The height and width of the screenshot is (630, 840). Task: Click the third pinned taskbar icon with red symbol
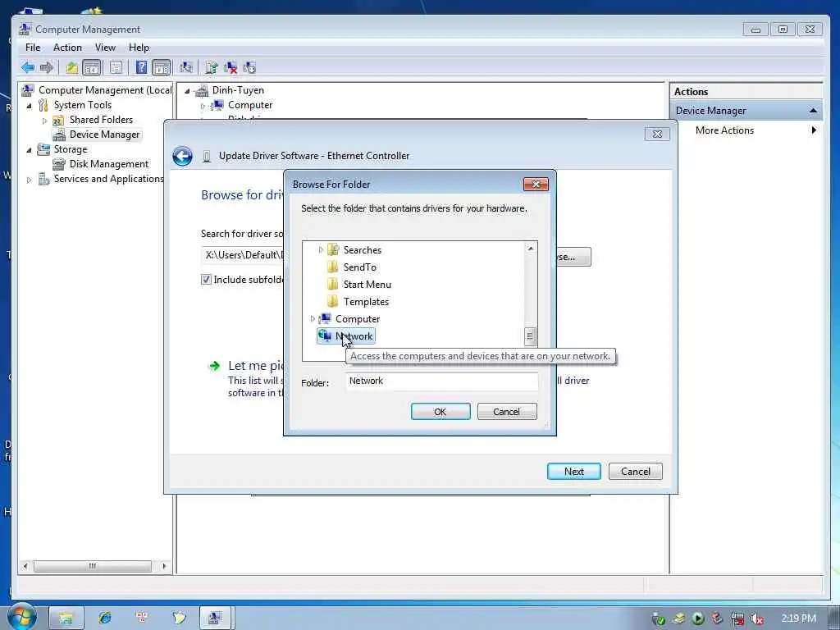(x=143, y=618)
